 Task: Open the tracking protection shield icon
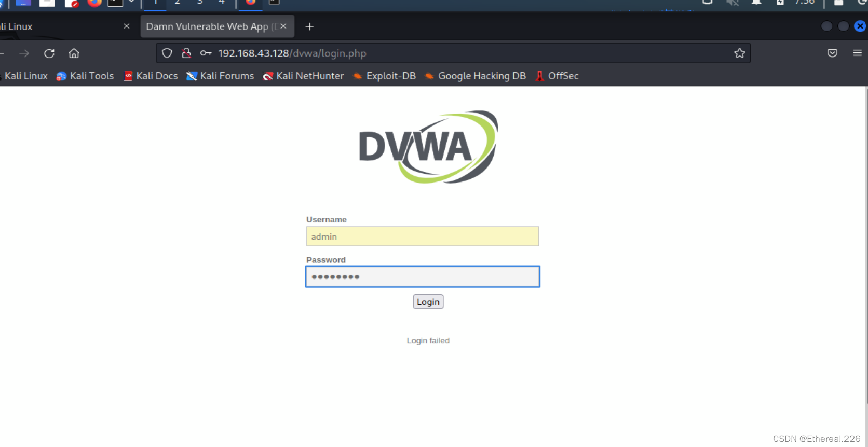(167, 53)
